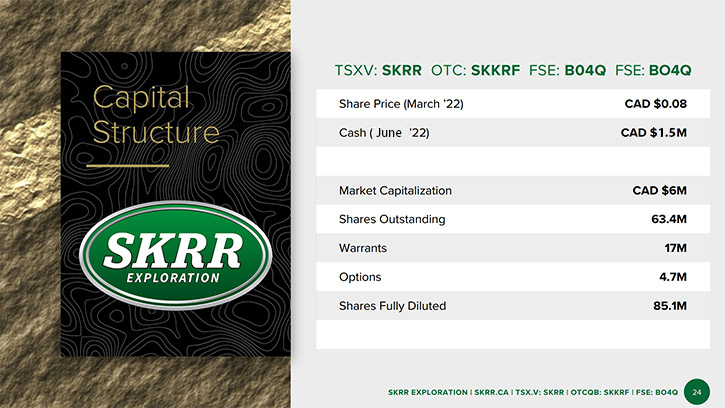Click 'SKRR.CA' in the footer

492,392
